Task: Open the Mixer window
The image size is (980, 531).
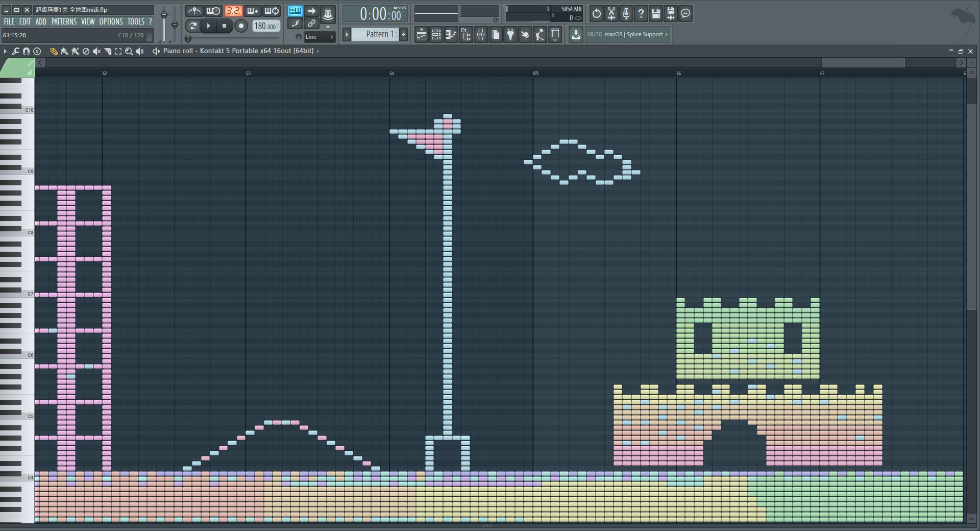Action: tap(481, 35)
